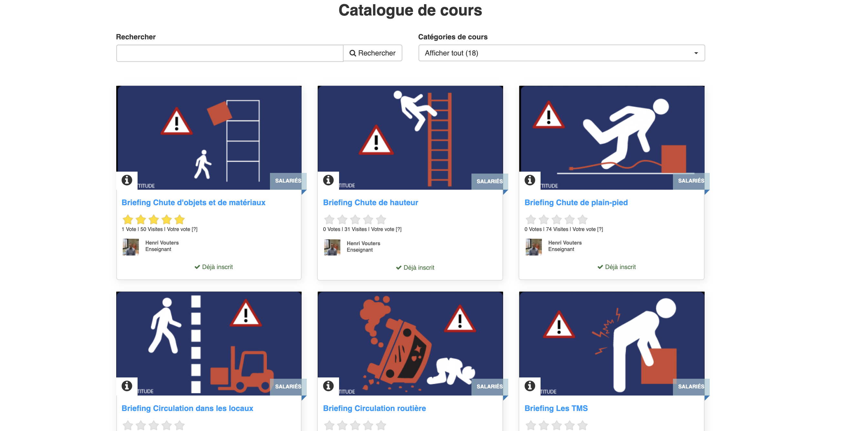Open info icon on Circulation dans les locaux
Viewport: 868px width, 431px height.
127,386
